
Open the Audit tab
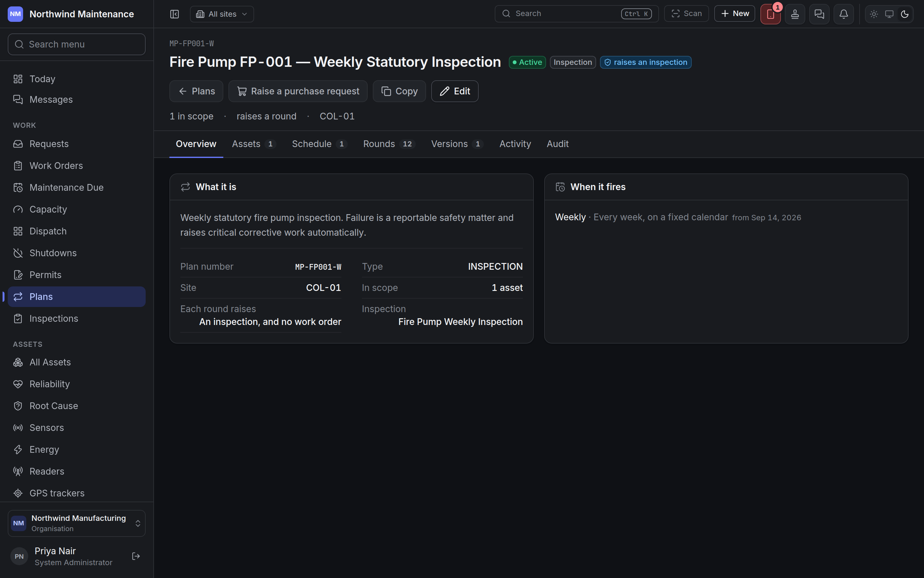pyautogui.click(x=558, y=144)
